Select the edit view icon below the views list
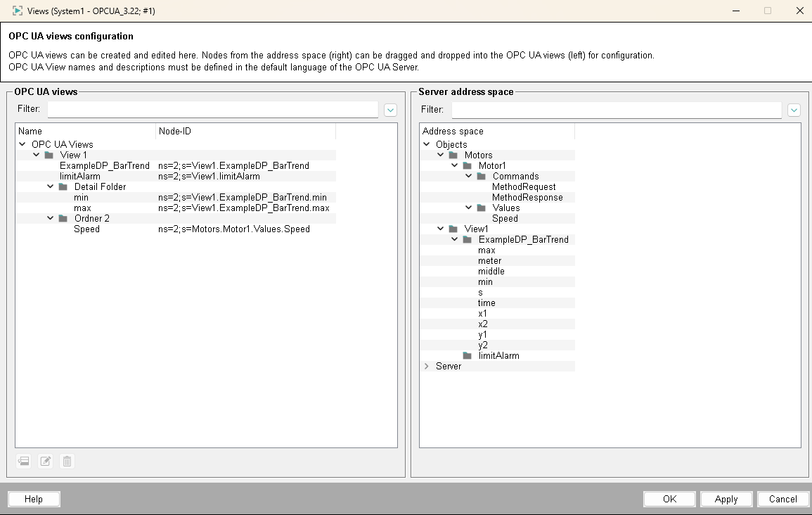The image size is (812, 515). pos(45,461)
